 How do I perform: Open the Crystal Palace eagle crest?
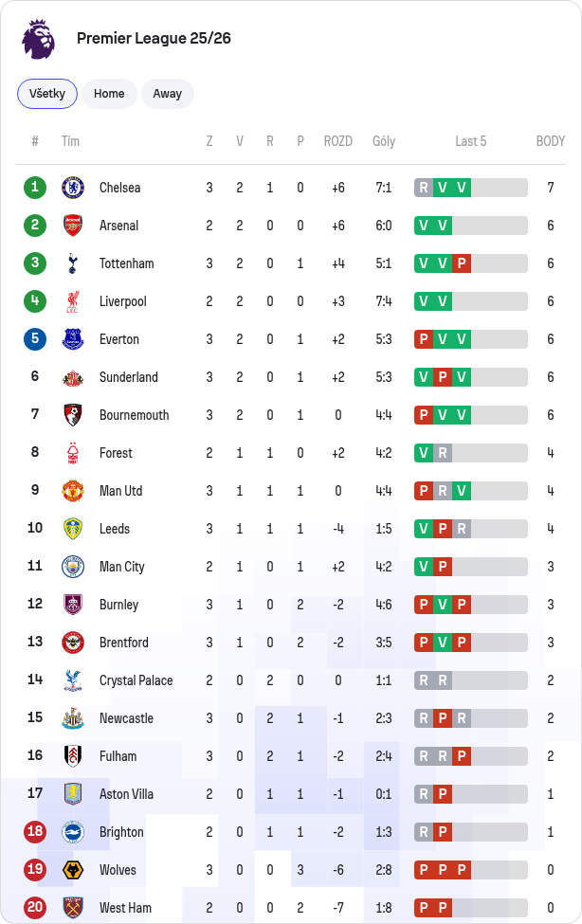point(73,680)
